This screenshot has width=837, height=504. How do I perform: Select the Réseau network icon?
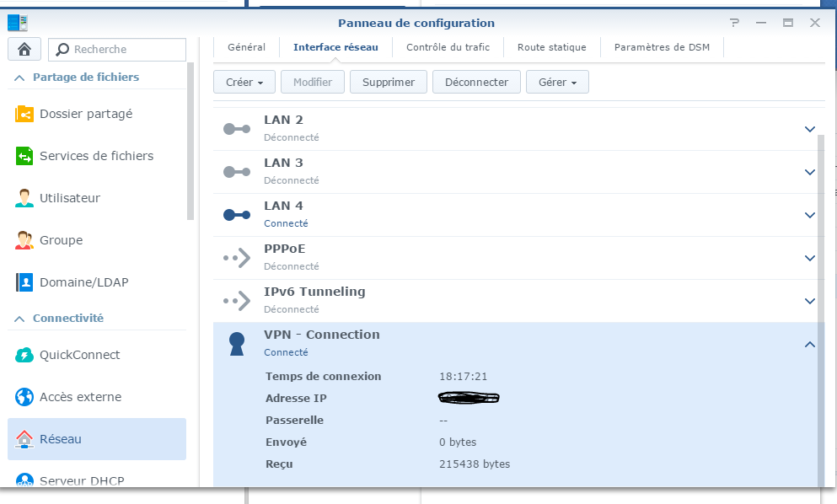24,439
